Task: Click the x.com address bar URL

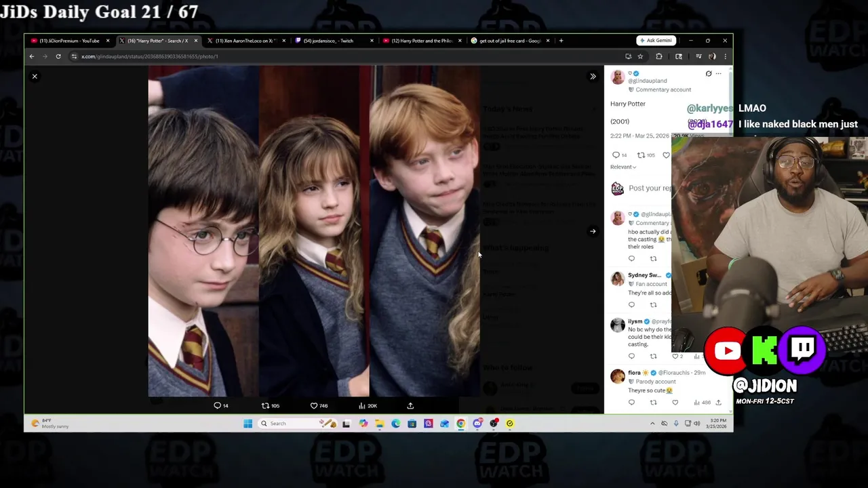Action: (150, 56)
